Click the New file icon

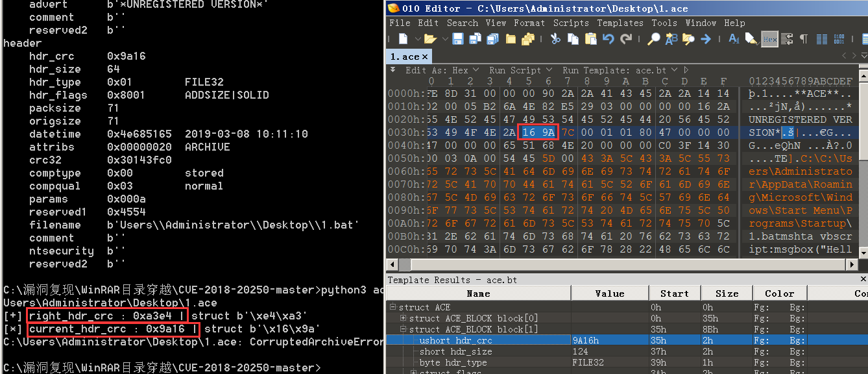tap(403, 39)
